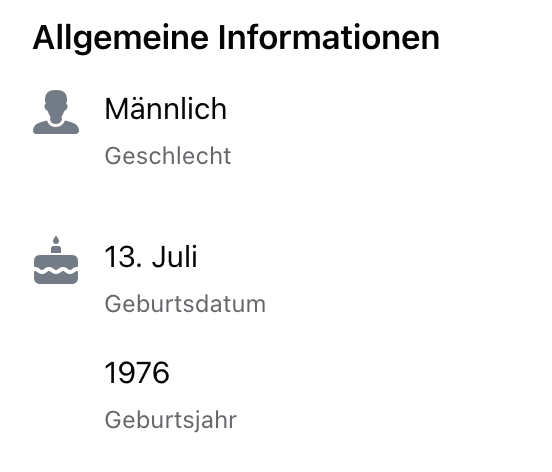Select the head of the gender avatar icon
552x472 pixels.
pos(56,106)
